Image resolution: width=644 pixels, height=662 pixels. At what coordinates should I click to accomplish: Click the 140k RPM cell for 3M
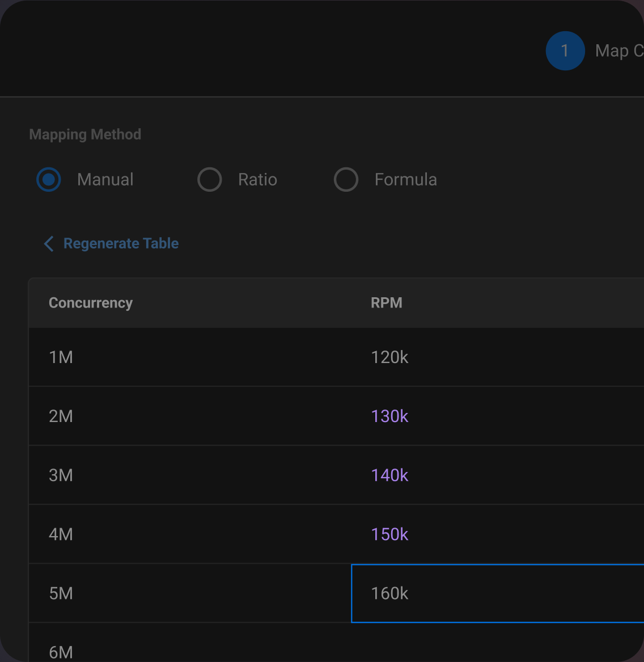pyautogui.click(x=389, y=475)
